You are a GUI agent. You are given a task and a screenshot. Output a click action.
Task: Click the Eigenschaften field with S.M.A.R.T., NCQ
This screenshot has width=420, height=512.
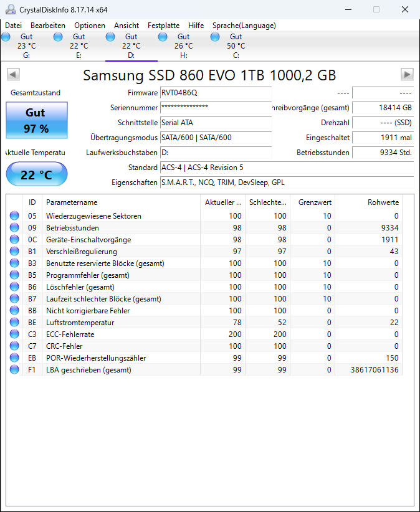287,183
